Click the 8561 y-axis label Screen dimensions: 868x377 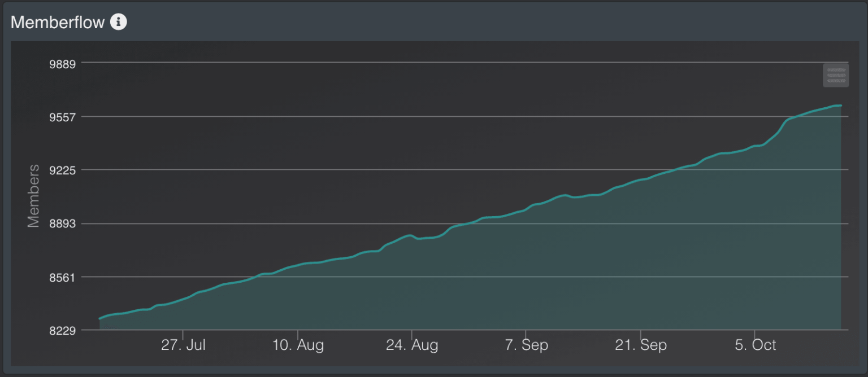click(x=63, y=277)
